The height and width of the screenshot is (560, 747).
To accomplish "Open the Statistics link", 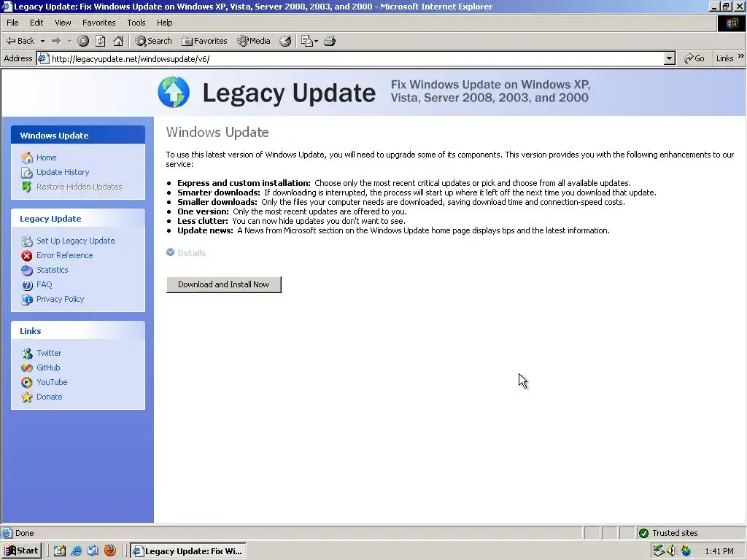I will 53,270.
